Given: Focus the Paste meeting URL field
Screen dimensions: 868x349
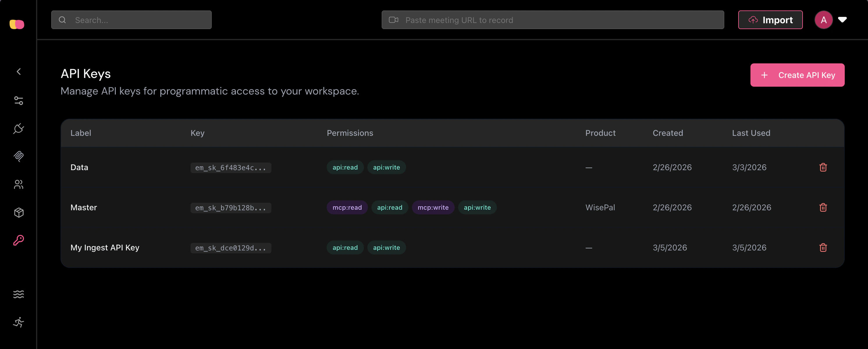Looking at the screenshot, I should (553, 20).
